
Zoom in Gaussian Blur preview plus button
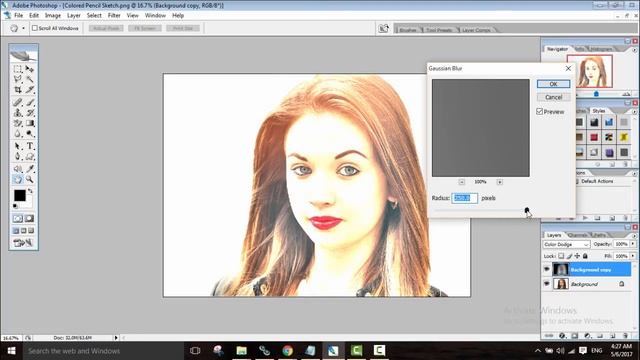500,182
